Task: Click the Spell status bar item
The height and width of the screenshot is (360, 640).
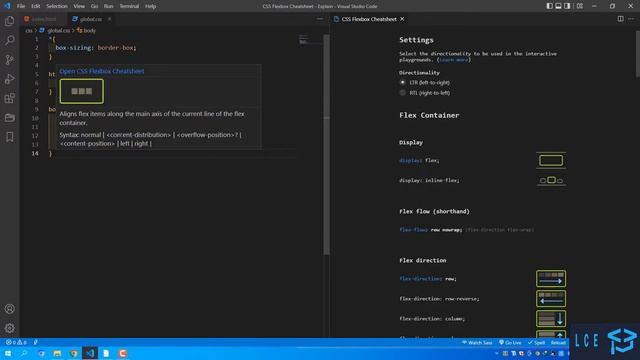Action: tap(537, 342)
